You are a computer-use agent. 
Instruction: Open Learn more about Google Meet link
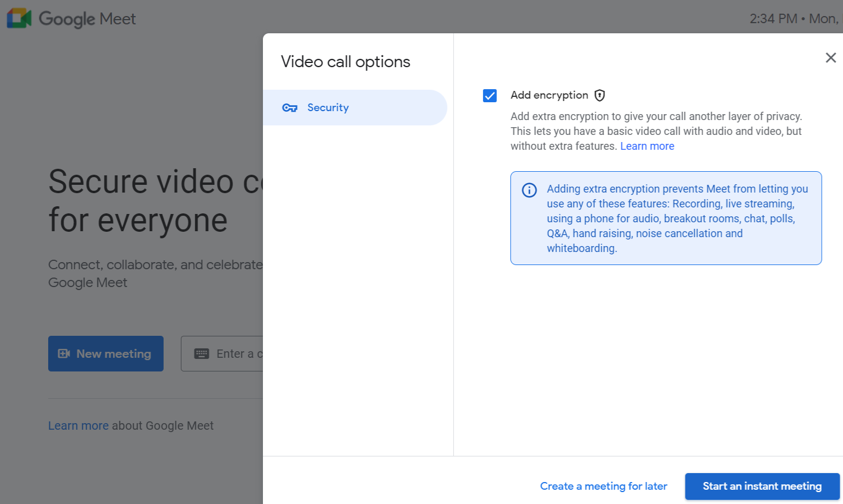click(78, 426)
